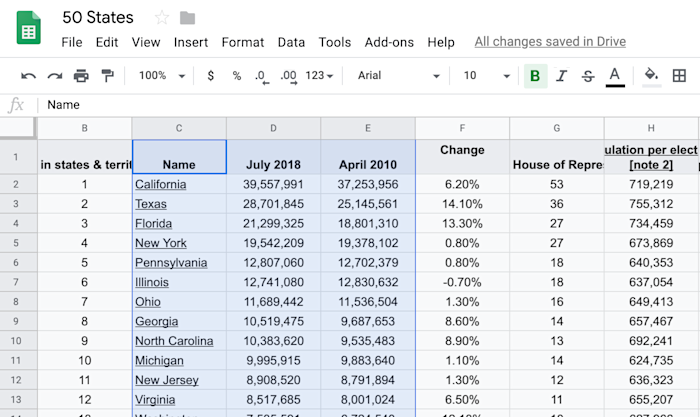Open the Format menu
Screen dimensions: 700x417
[243, 42]
